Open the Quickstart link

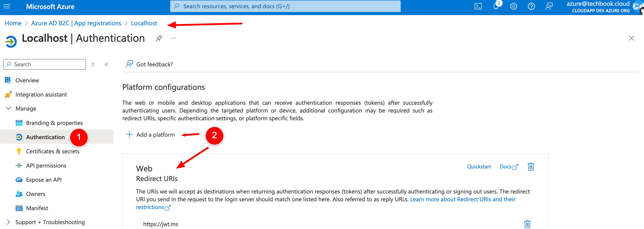tap(479, 167)
